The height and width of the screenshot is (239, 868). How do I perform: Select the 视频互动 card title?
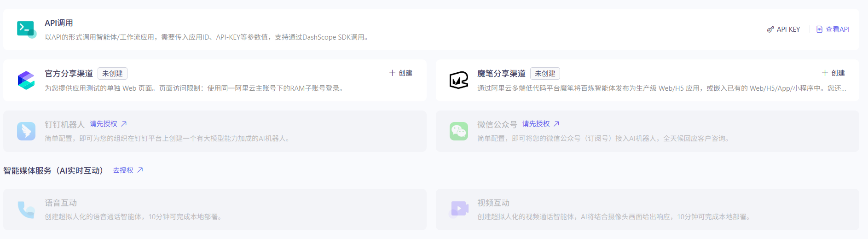coord(493,203)
